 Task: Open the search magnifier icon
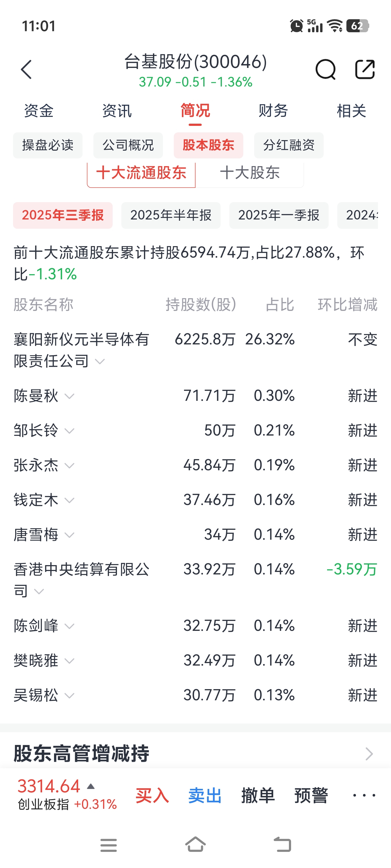[x=326, y=70]
